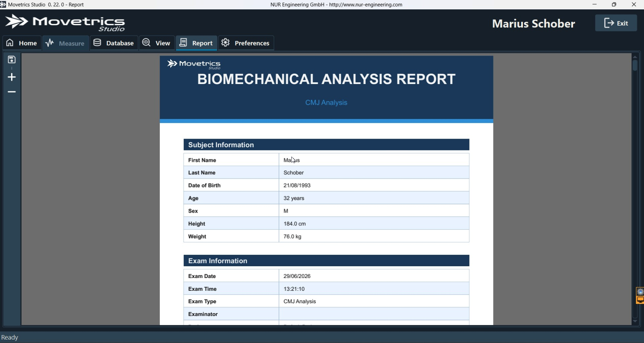Click the Last Name label cell
The height and width of the screenshot is (343, 644).
pyautogui.click(x=231, y=173)
